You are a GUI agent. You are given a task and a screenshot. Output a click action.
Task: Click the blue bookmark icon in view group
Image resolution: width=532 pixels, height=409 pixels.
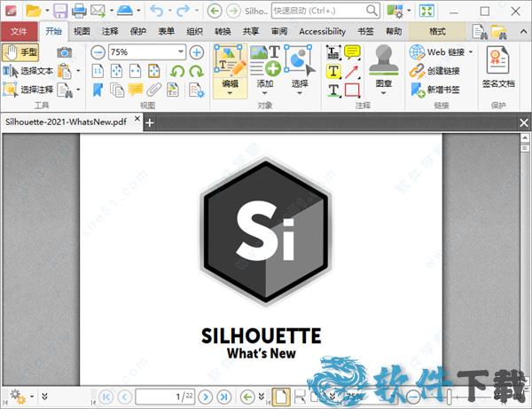98,90
